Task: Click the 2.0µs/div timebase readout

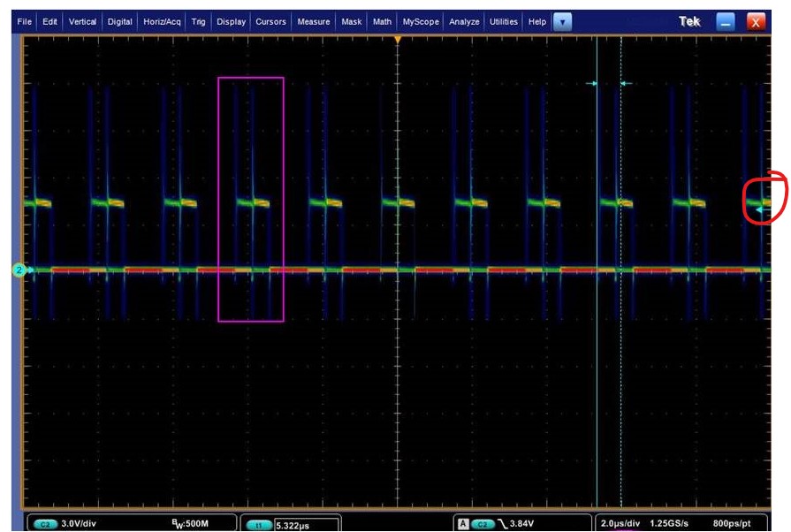Action: 620,523
